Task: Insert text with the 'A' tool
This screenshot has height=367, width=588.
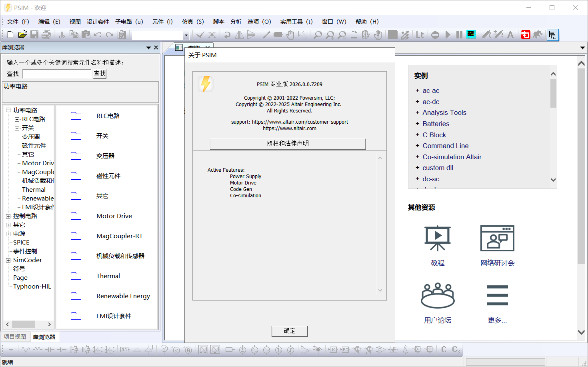Action: click(510, 35)
